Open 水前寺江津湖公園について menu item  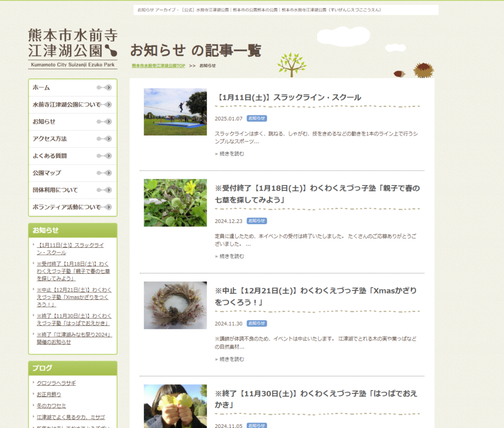point(73,104)
